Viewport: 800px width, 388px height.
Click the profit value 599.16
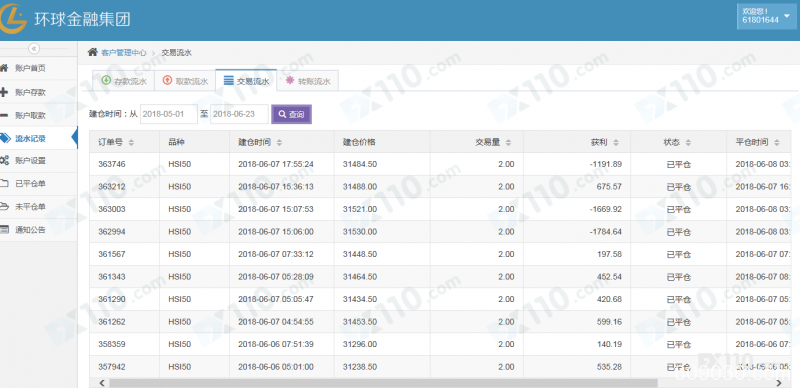[609, 322]
